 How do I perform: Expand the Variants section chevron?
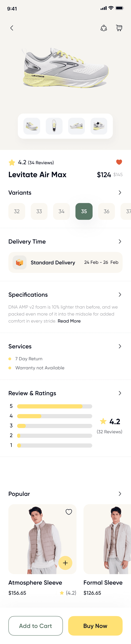coord(120,193)
